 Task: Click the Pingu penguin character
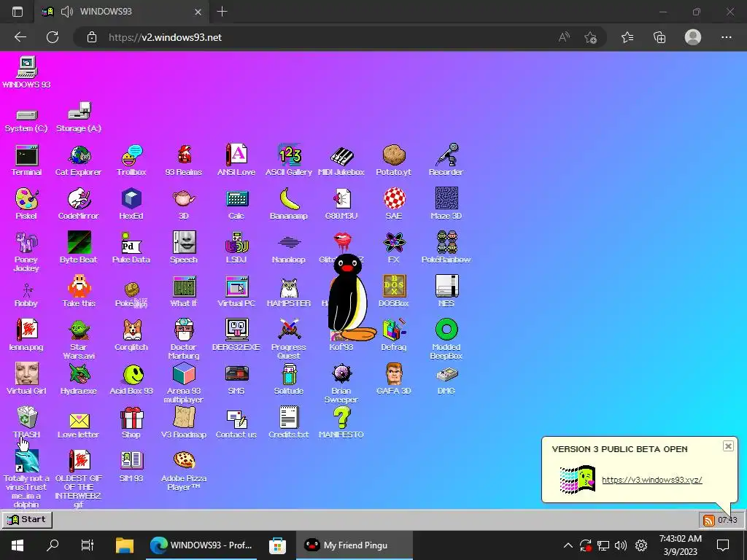[x=350, y=297]
